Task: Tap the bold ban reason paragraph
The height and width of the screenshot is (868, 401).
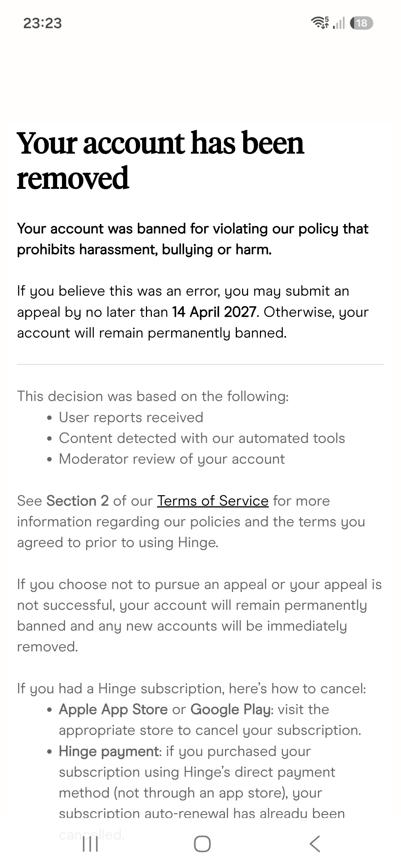Action: click(193, 239)
